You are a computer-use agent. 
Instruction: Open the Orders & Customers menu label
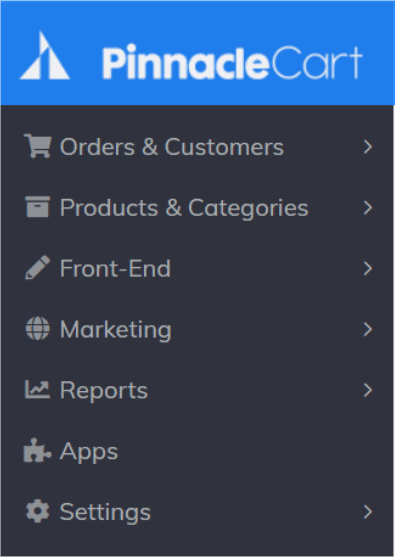pos(172,147)
